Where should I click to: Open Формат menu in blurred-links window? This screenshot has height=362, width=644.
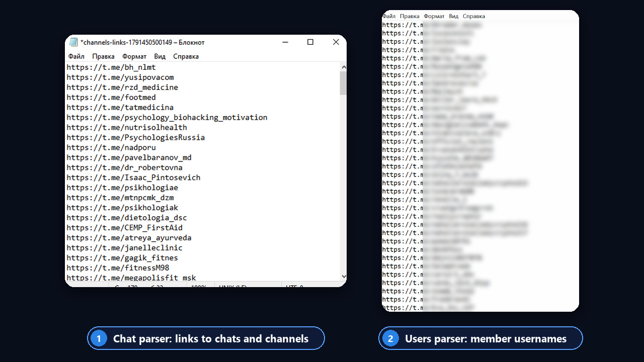(x=434, y=16)
